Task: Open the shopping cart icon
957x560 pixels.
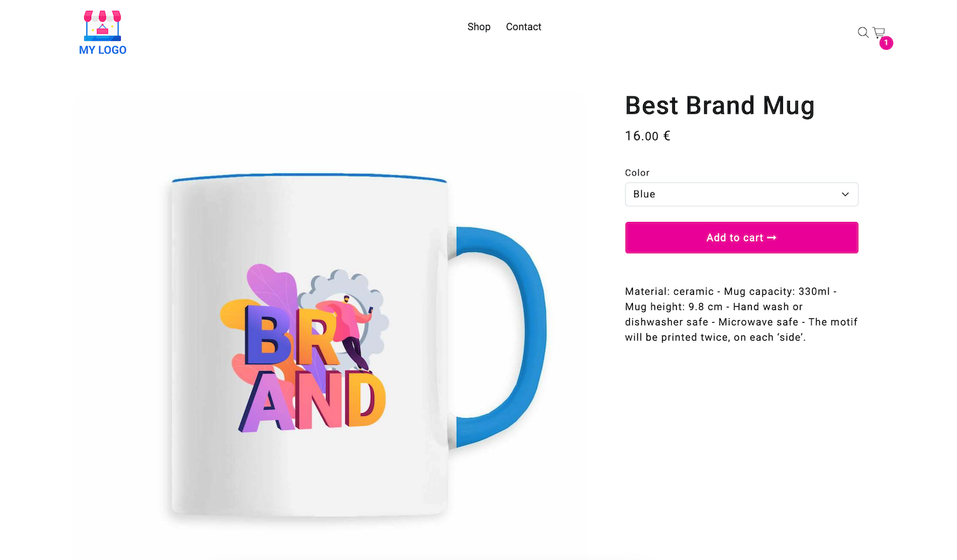Action: point(879,32)
